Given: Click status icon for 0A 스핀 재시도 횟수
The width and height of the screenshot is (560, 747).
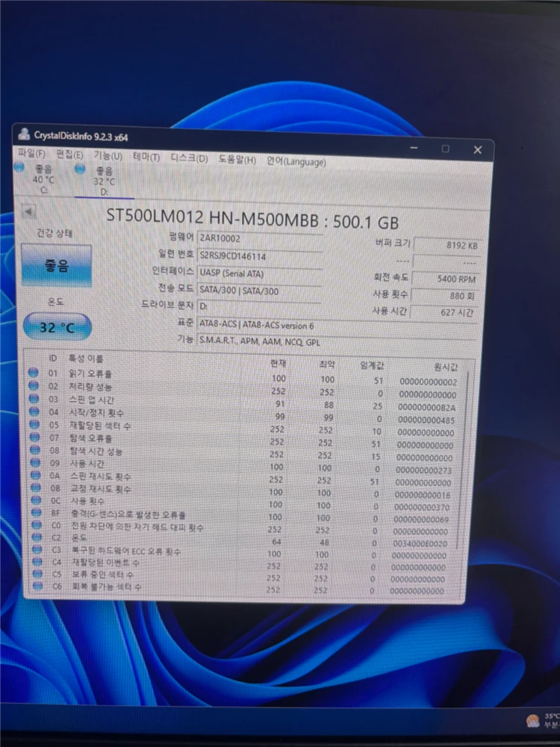Looking at the screenshot, I should click(x=35, y=475).
